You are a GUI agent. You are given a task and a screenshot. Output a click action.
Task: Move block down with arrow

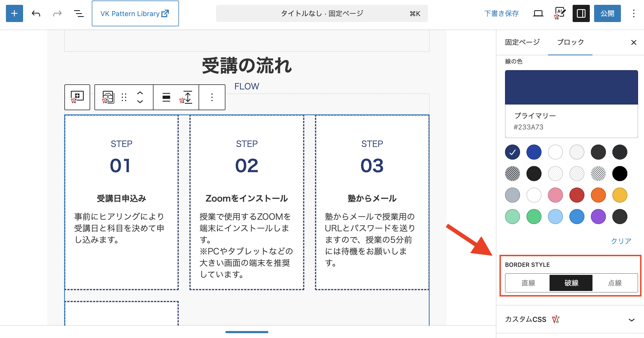(140, 102)
